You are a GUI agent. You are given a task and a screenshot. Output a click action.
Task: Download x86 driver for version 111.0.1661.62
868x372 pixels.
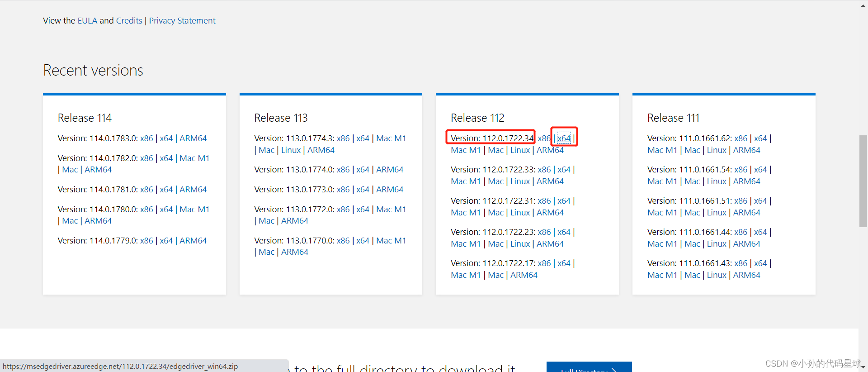(x=741, y=138)
